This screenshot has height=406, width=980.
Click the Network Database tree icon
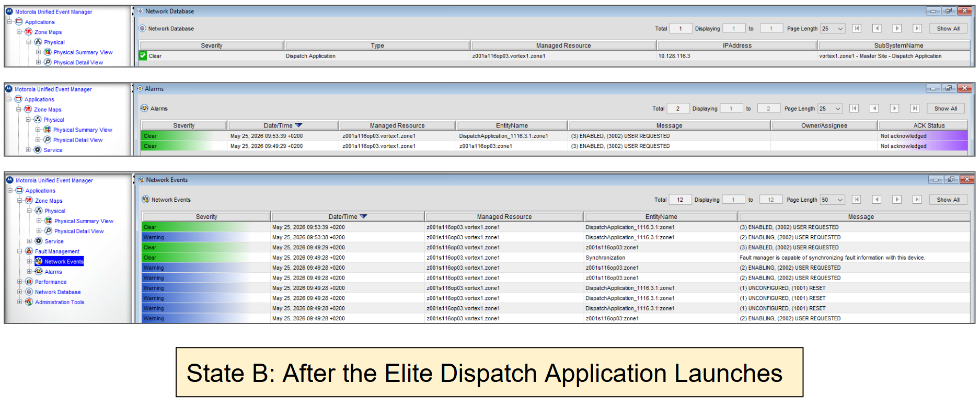[x=29, y=292]
